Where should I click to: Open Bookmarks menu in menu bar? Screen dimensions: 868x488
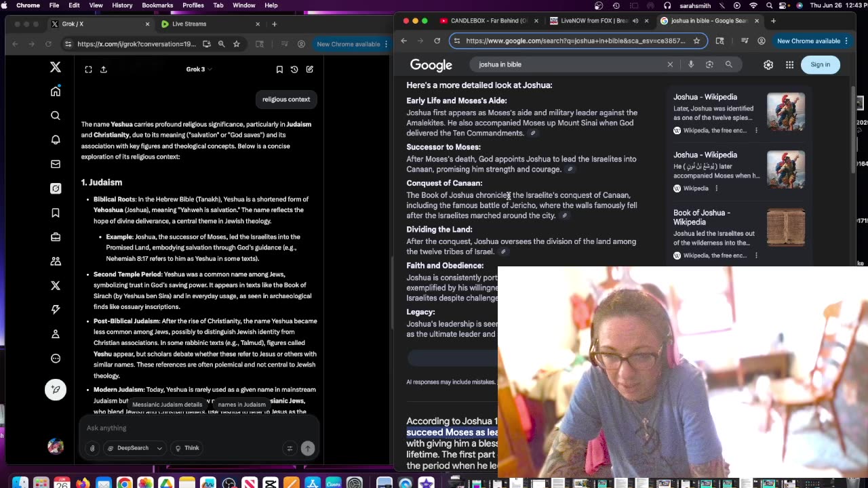click(157, 5)
